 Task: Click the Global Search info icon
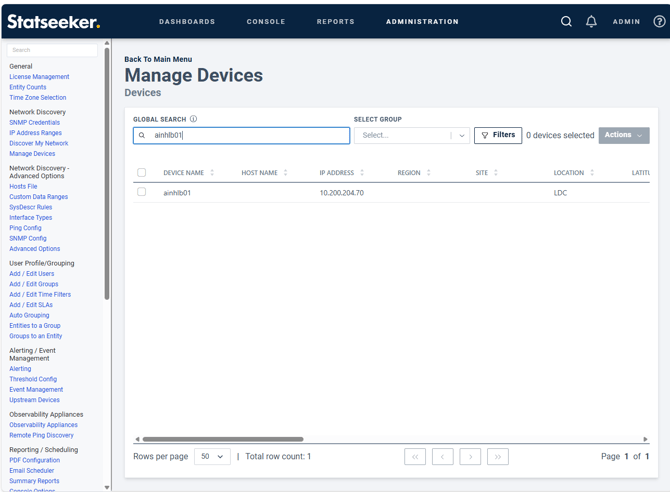pos(194,119)
